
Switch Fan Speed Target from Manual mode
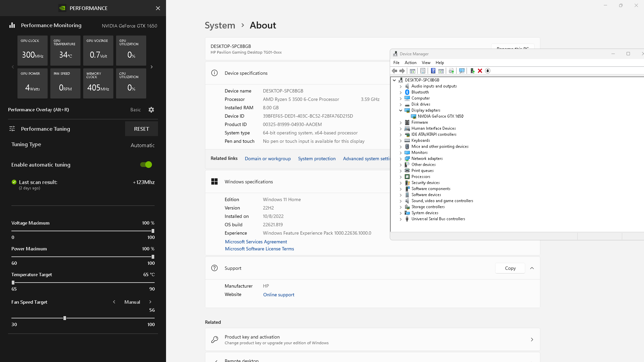pos(151,302)
